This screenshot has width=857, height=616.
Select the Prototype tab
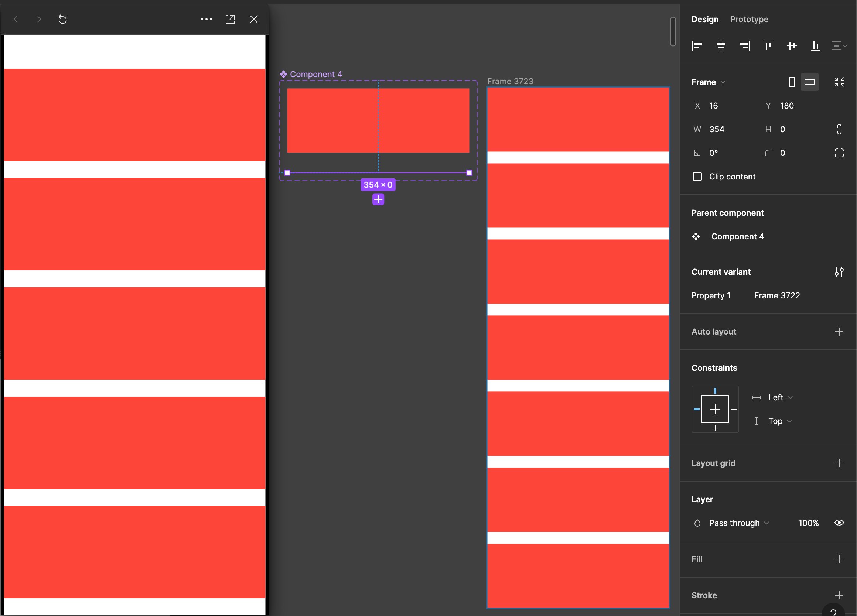coord(748,19)
